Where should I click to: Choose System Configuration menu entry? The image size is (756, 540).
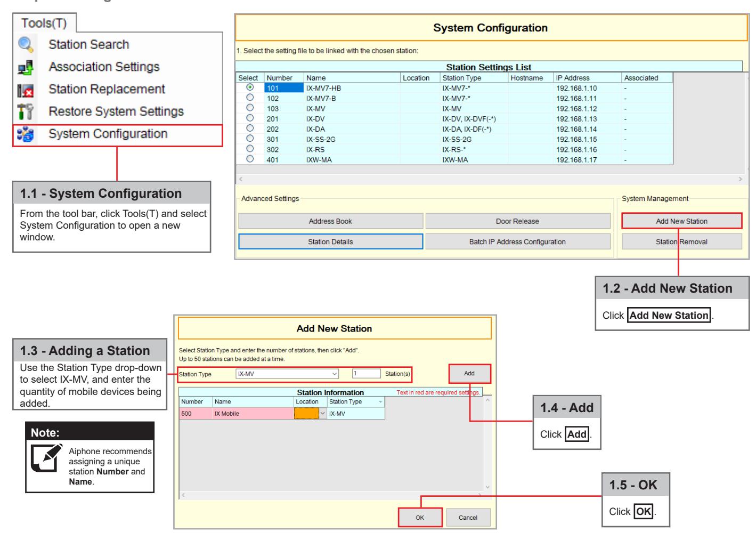click(117, 135)
